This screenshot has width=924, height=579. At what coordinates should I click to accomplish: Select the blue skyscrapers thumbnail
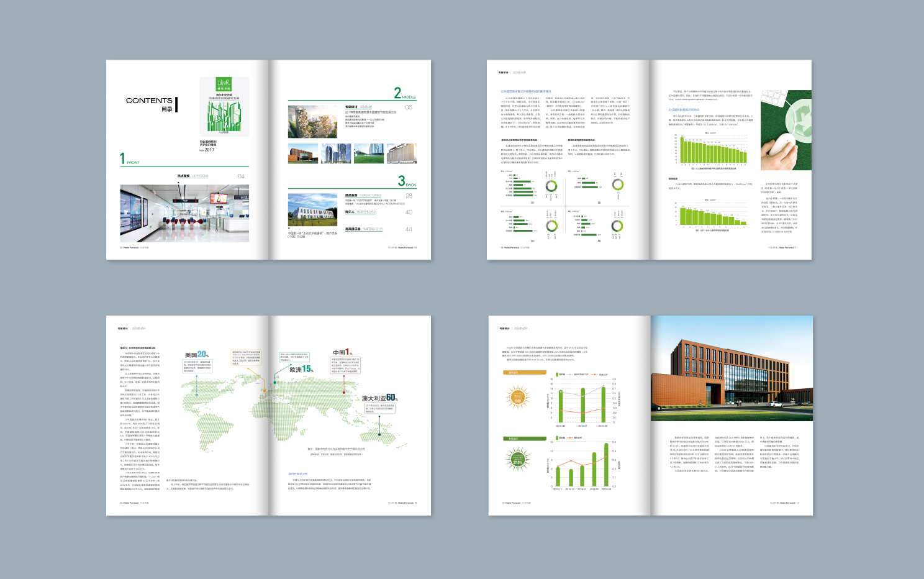[x=336, y=154]
